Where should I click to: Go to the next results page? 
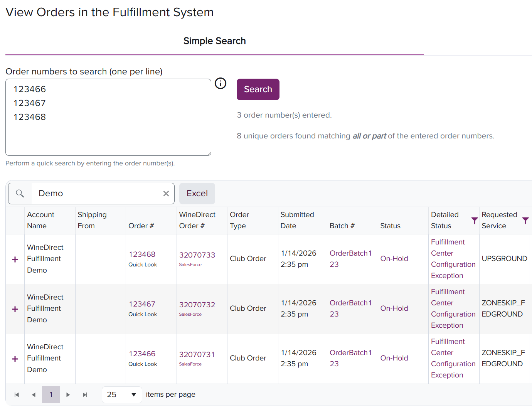(x=68, y=394)
